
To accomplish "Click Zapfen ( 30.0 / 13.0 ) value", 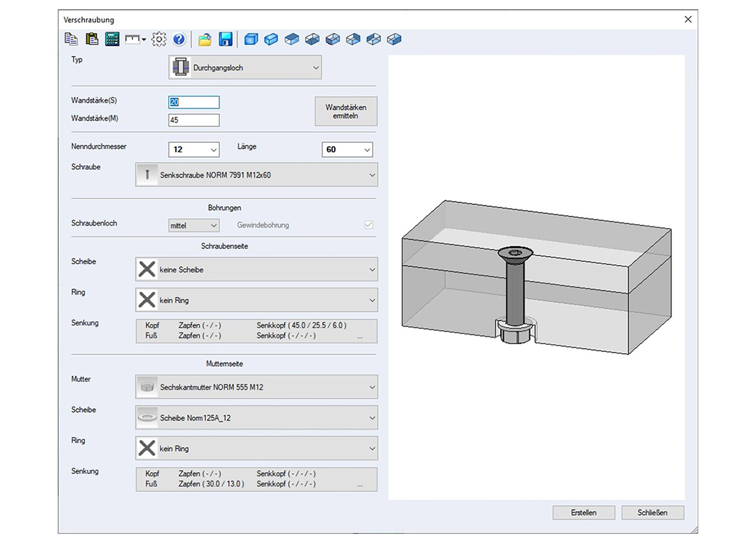I will [x=211, y=484].
